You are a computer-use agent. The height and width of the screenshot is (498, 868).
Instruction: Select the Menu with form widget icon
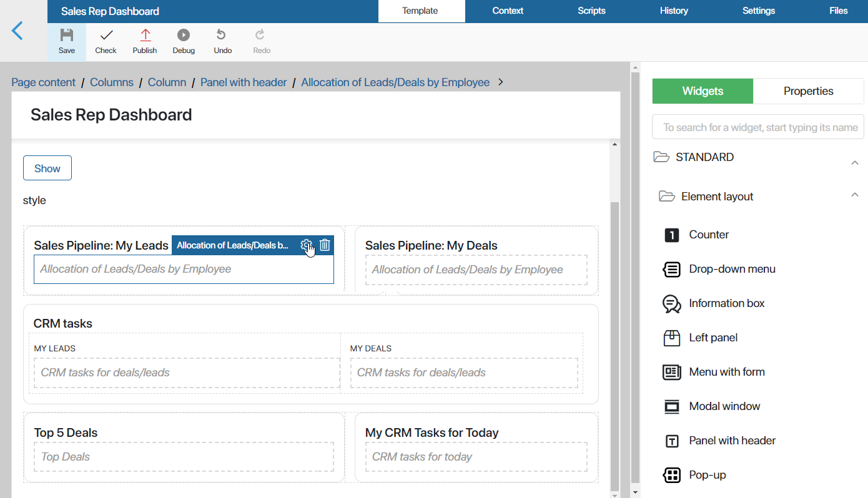(671, 373)
